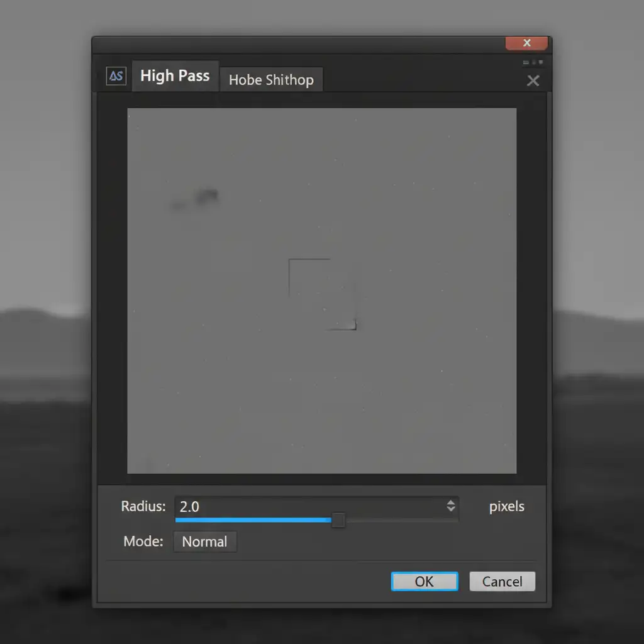The width and height of the screenshot is (644, 644).
Task: Open the Mode dropdown set to Normal
Action: click(204, 541)
